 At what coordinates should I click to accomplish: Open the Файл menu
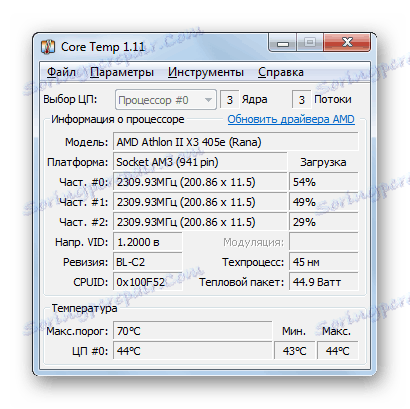tap(61, 72)
